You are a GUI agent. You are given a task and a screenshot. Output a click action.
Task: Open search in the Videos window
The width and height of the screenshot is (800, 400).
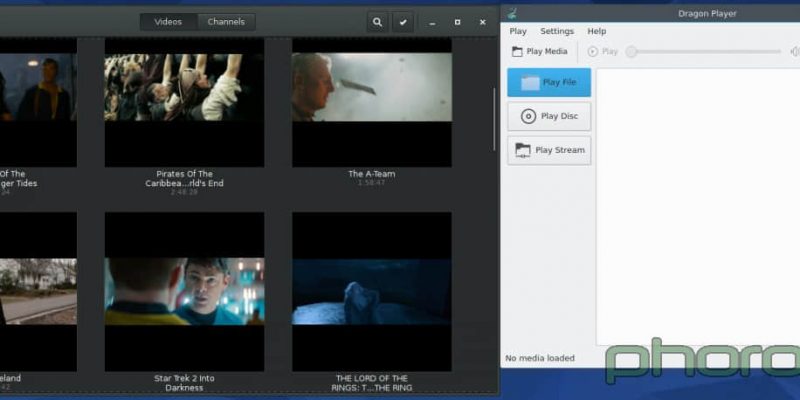(x=377, y=22)
